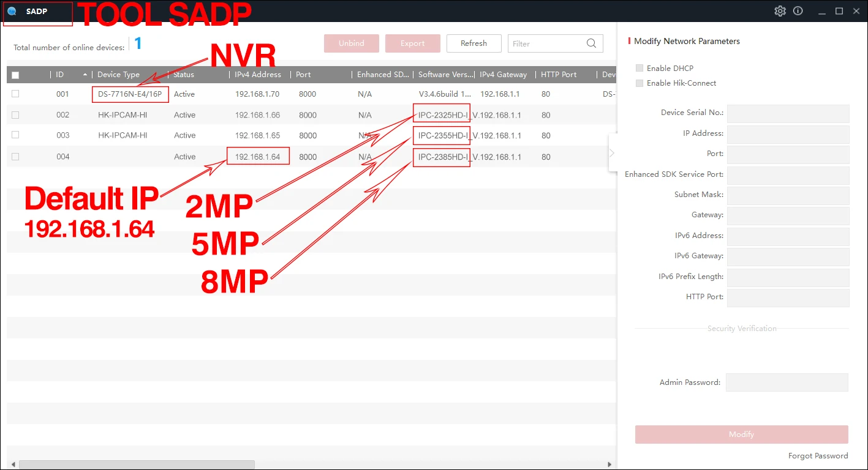
Task: Click the magnifier icon in Filter box
Action: [x=591, y=43]
